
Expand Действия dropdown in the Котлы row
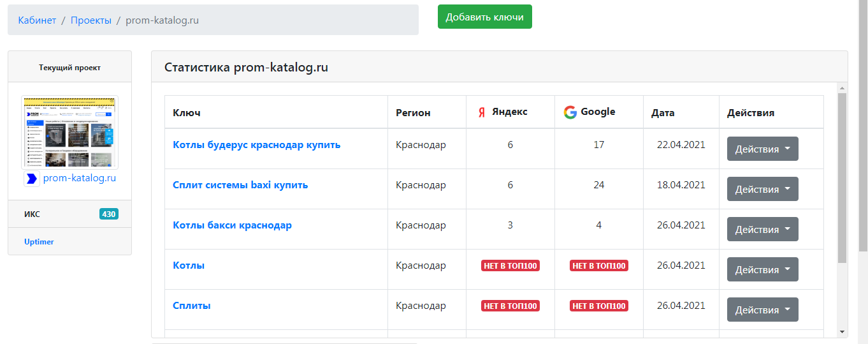[762, 269]
